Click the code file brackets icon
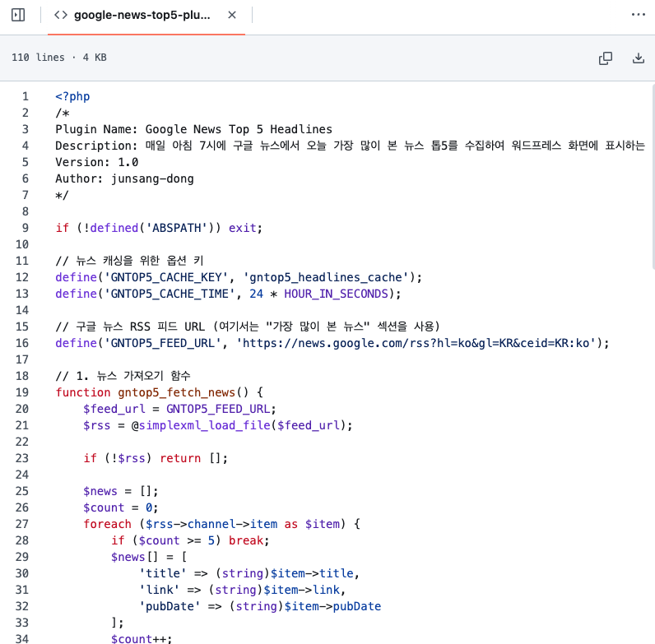 [x=61, y=15]
